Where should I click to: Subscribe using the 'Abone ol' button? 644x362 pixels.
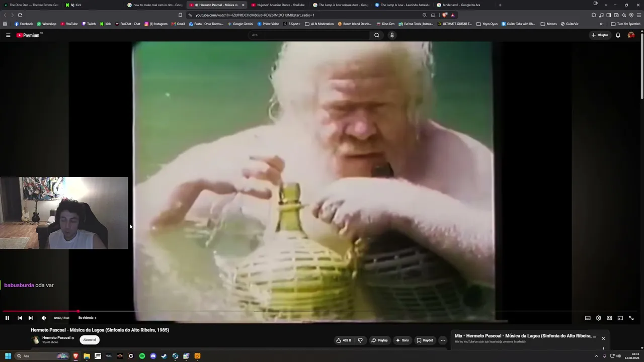[x=90, y=340]
